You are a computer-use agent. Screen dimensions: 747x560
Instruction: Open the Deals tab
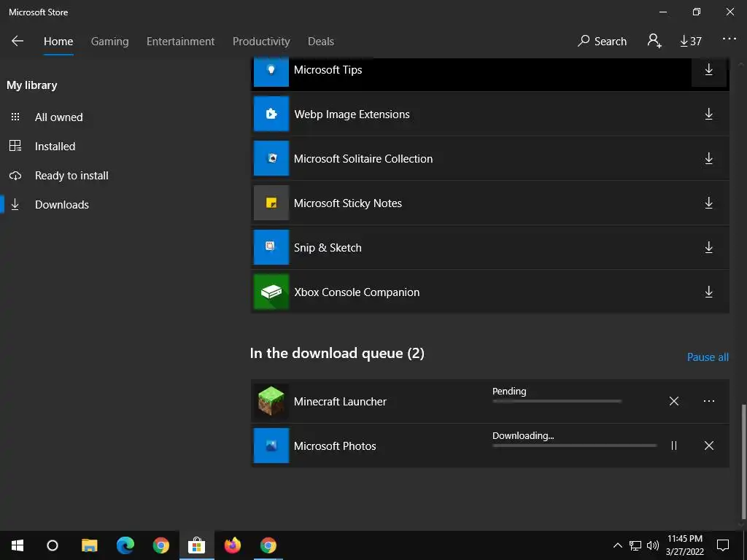click(x=321, y=42)
